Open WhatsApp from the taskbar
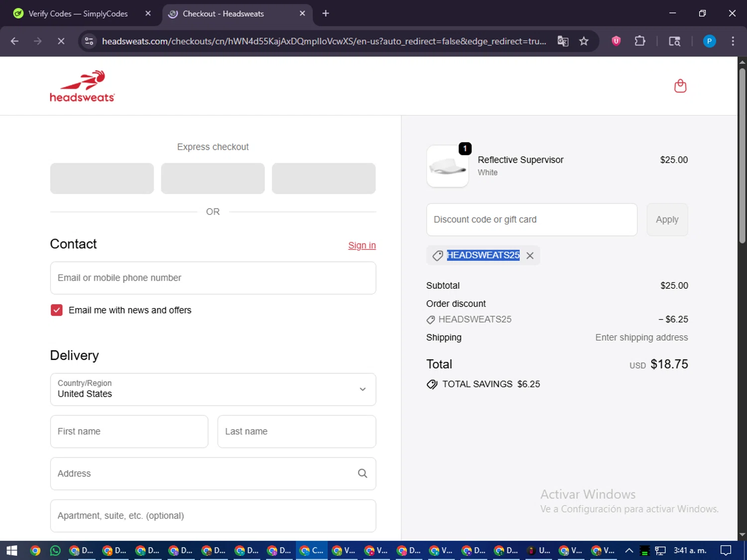747x560 pixels. 55,551
